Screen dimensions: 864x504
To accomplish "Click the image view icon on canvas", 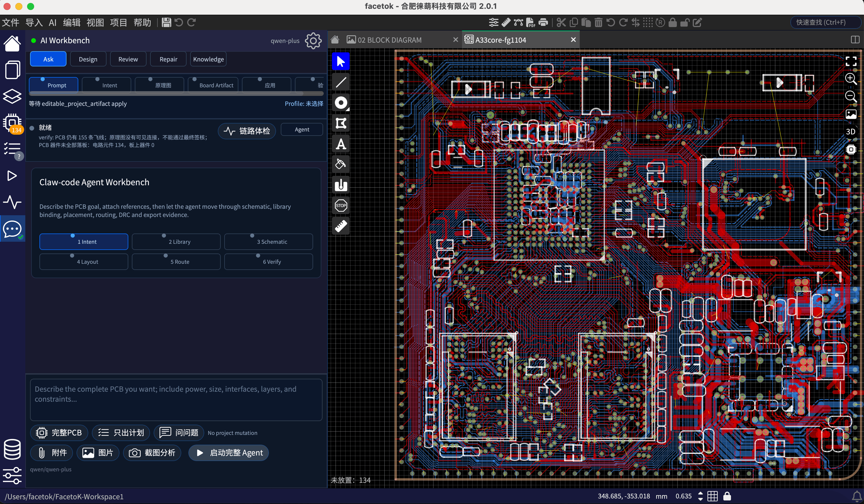I will pyautogui.click(x=851, y=114).
